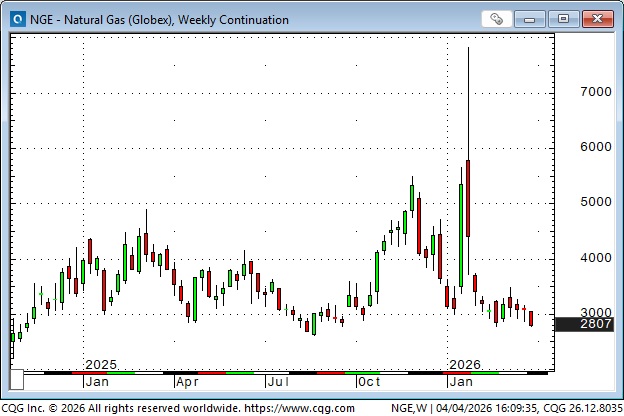Click the Apr label on time axis
The width and height of the screenshot is (624, 416).
coord(187,381)
